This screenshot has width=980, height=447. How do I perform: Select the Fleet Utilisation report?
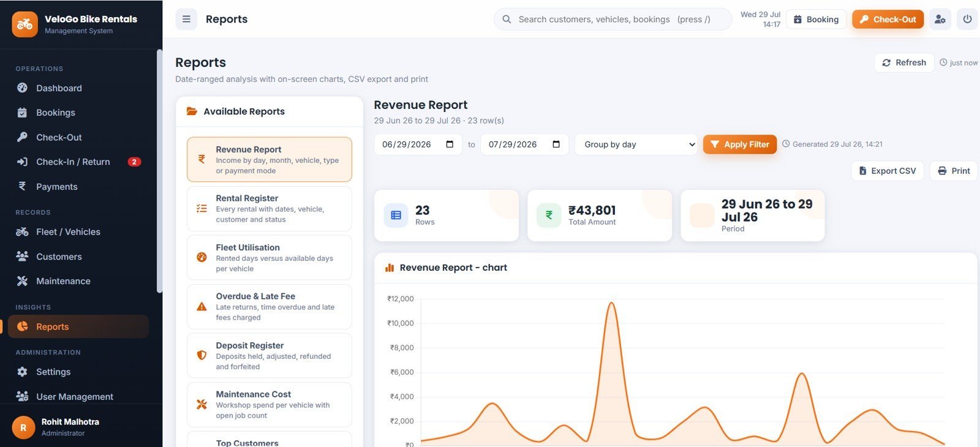[x=269, y=257]
